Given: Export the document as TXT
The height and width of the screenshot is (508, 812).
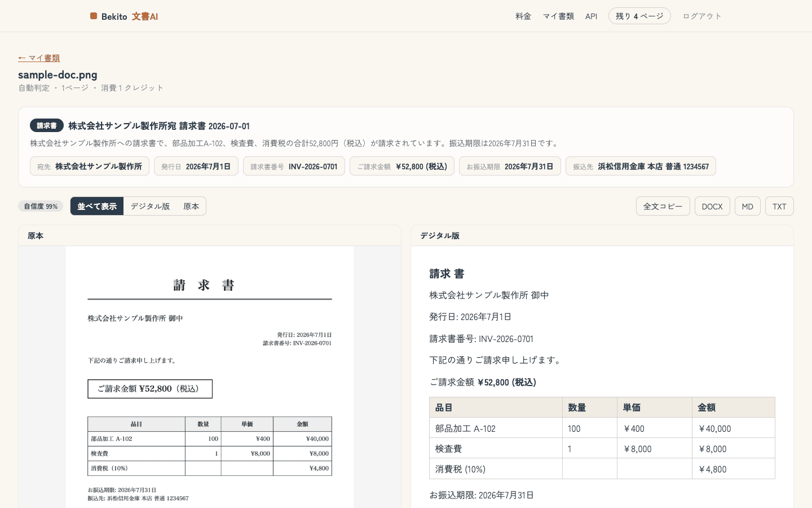Looking at the screenshot, I should (x=779, y=206).
